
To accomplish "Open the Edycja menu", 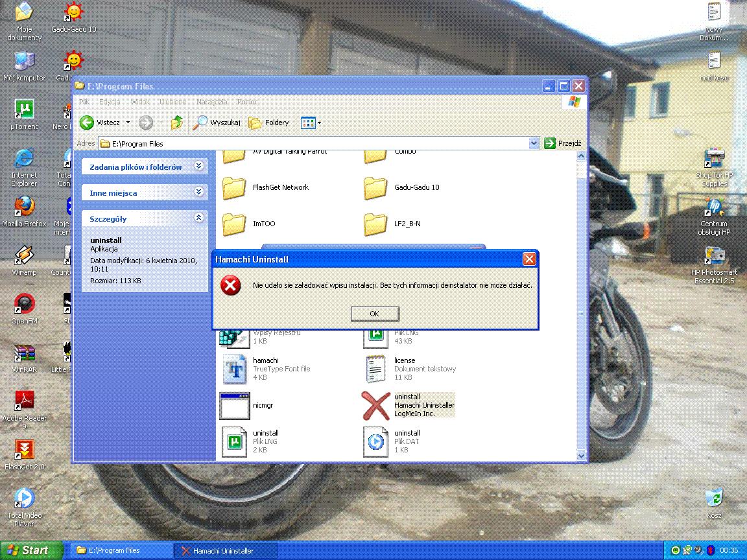I will pos(110,101).
